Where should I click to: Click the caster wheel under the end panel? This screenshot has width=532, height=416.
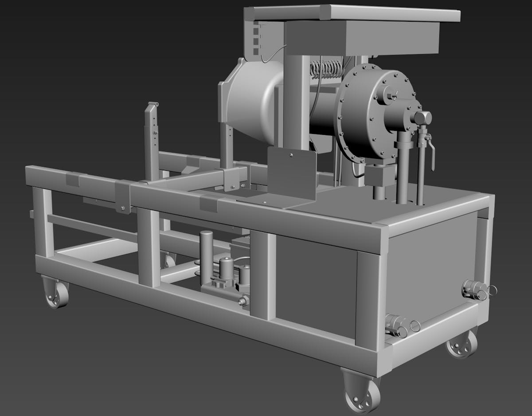pos(462,343)
